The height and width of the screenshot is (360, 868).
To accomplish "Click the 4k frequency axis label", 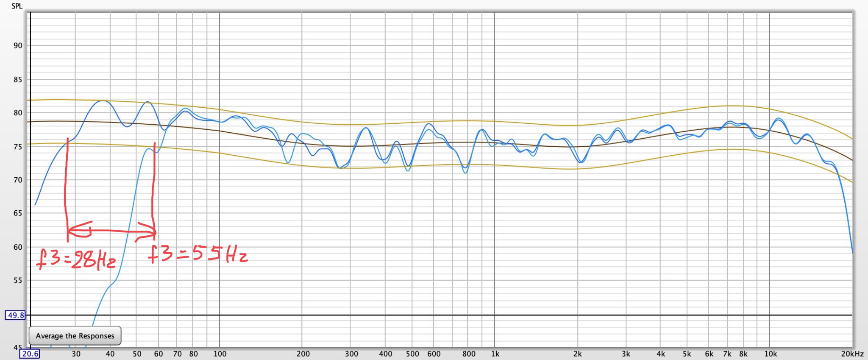I will 661,354.
